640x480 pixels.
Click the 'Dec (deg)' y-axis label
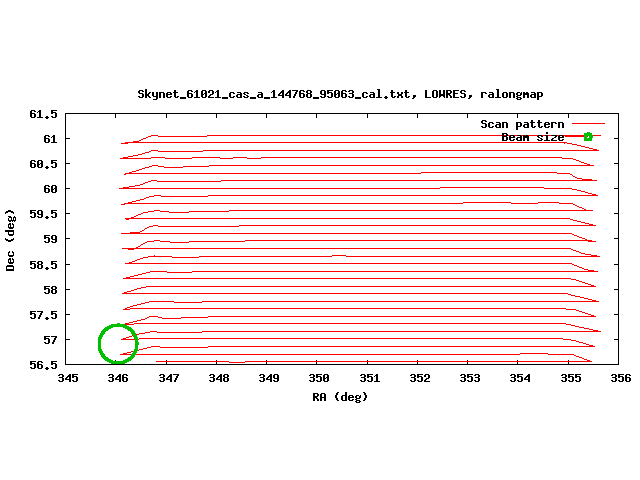[x=10, y=240]
